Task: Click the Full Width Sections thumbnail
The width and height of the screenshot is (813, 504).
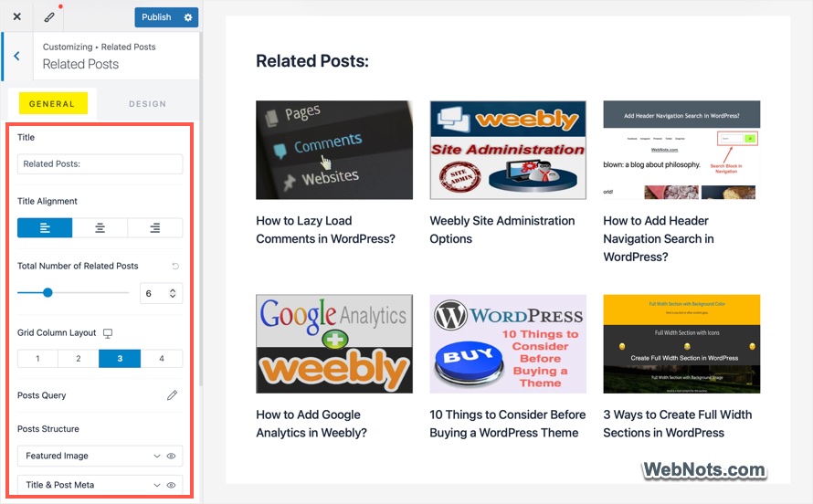Action: 681,344
